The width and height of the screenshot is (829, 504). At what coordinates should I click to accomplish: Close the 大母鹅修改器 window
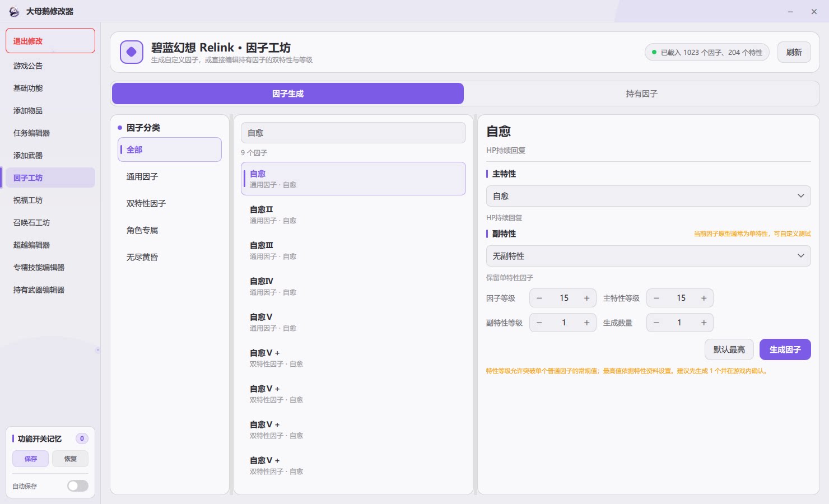tap(814, 11)
